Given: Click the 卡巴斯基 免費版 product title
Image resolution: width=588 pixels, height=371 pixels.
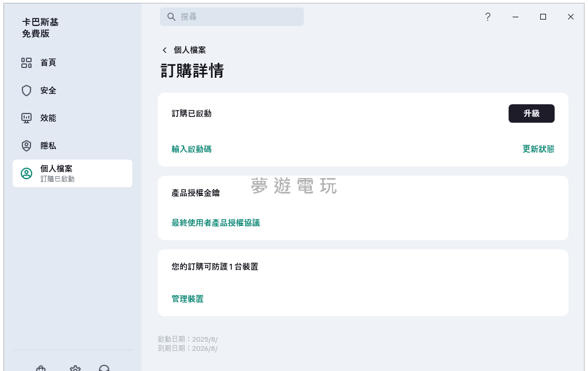Looking at the screenshot, I should [x=40, y=28].
